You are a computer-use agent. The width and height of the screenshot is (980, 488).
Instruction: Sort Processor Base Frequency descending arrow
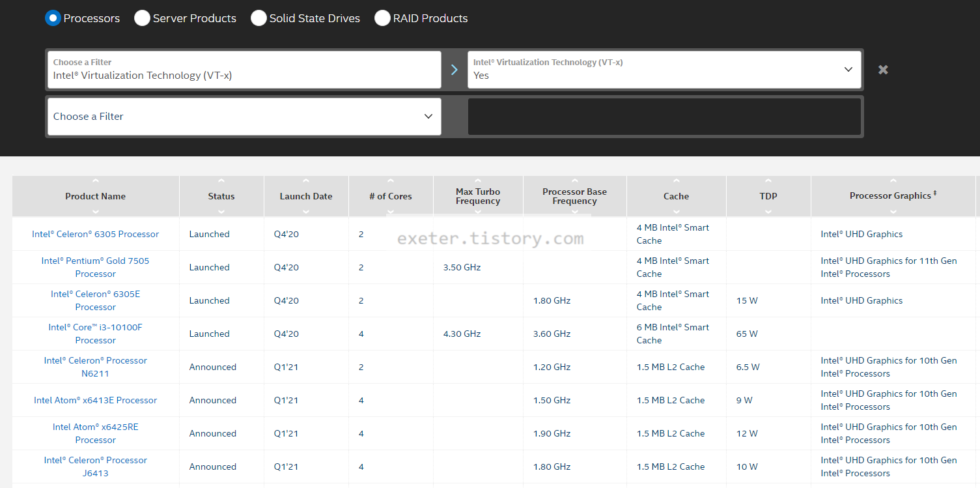574,211
